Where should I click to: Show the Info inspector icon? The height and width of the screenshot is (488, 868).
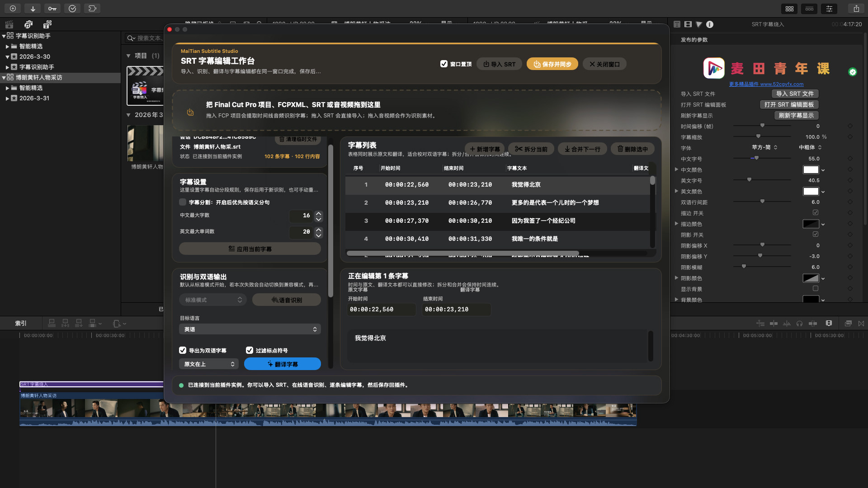coord(710,24)
